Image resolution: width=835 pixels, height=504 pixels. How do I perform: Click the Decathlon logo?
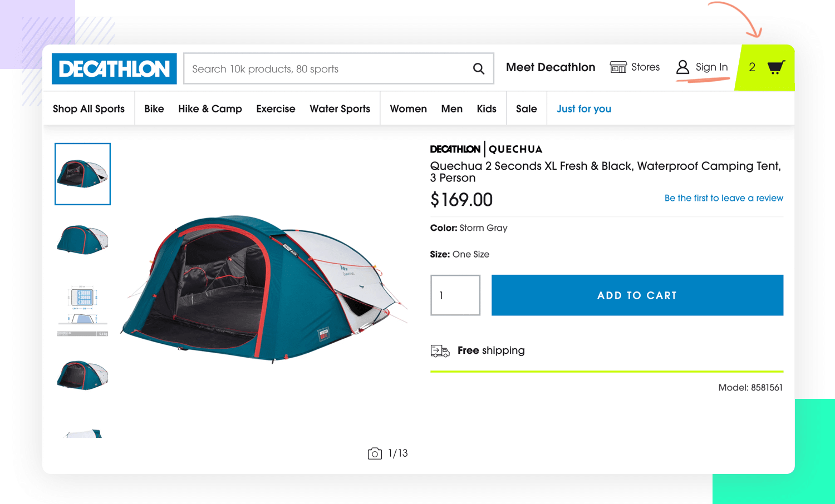(114, 69)
